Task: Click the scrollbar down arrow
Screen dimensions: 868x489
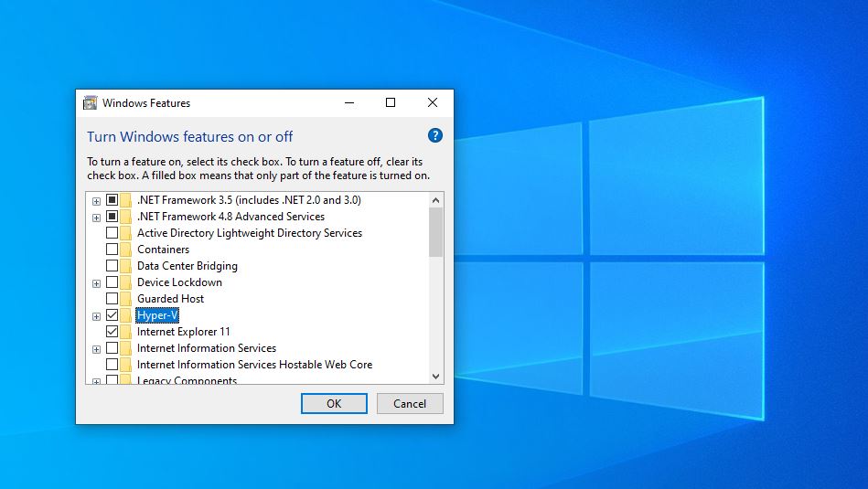Action: pyautogui.click(x=435, y=377)
